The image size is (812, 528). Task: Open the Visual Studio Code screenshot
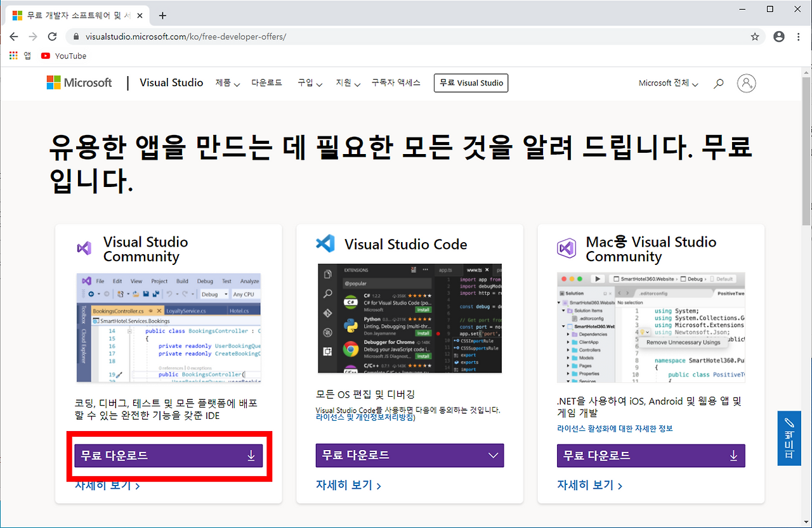coord(410,318)
